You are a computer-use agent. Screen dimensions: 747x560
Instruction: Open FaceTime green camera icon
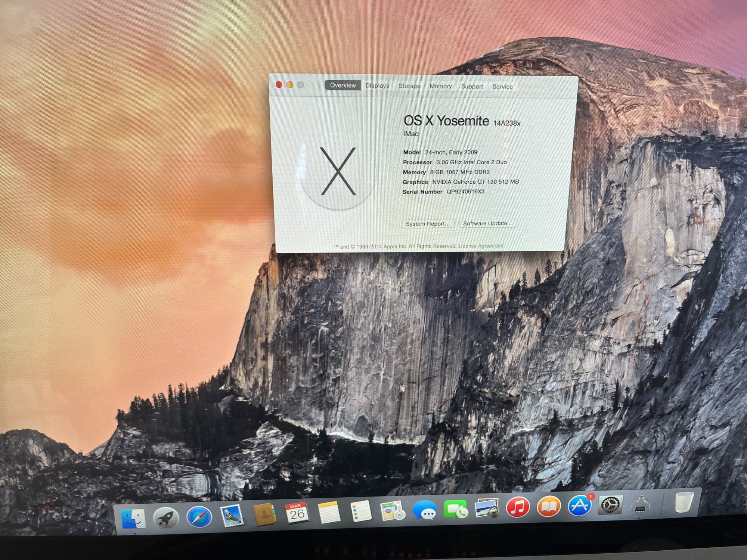point(456,509)
